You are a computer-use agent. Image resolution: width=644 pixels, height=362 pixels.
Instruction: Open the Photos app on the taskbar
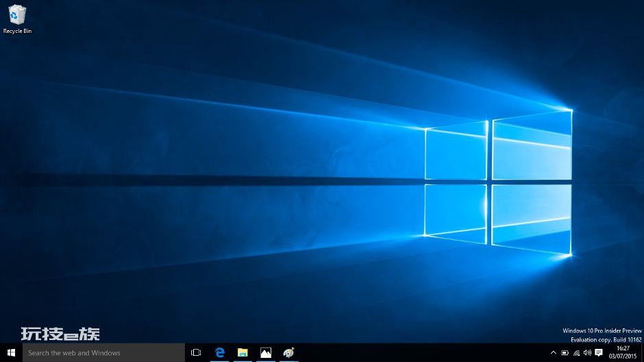pos(266,352)
